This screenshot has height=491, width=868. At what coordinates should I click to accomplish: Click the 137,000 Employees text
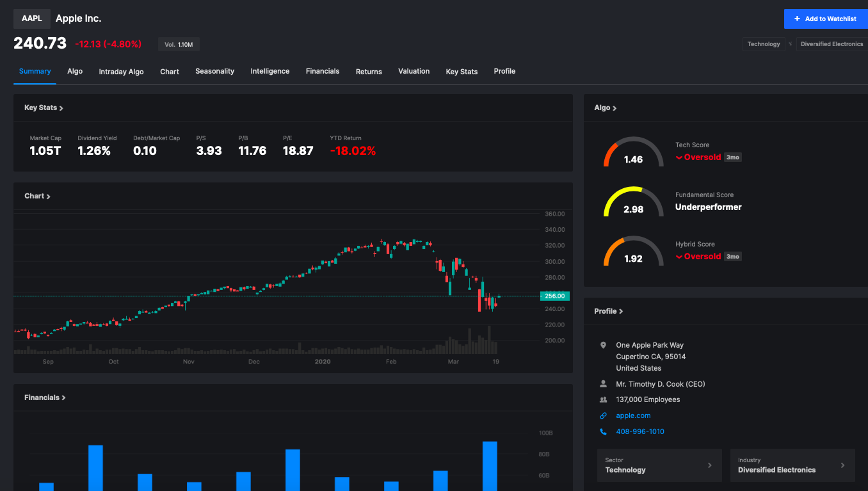648,399
